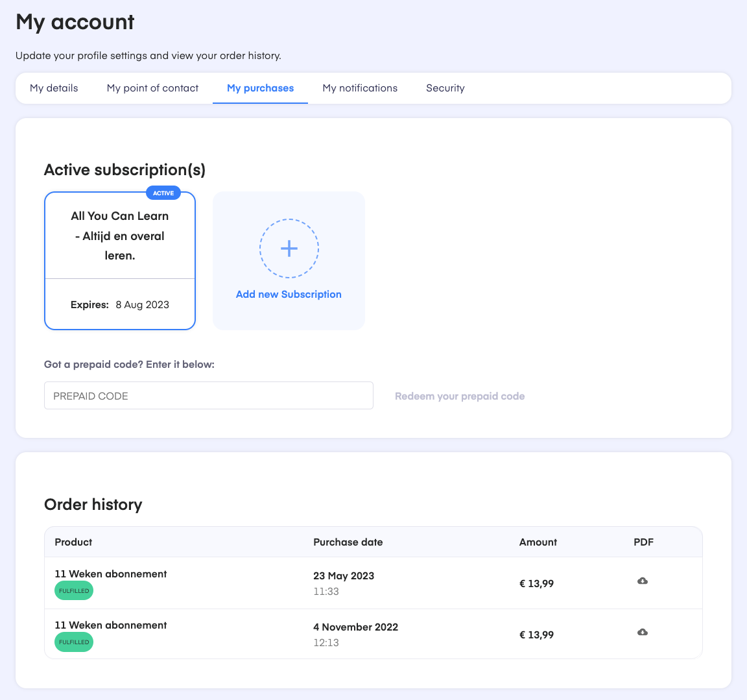Click the Amount column header
The height and width of the screenshot is (700, 747).
click(538, 542)
